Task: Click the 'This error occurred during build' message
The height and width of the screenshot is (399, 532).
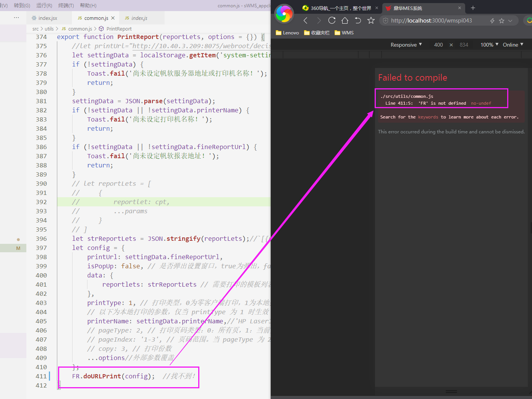Action: (x=451, y=131)
